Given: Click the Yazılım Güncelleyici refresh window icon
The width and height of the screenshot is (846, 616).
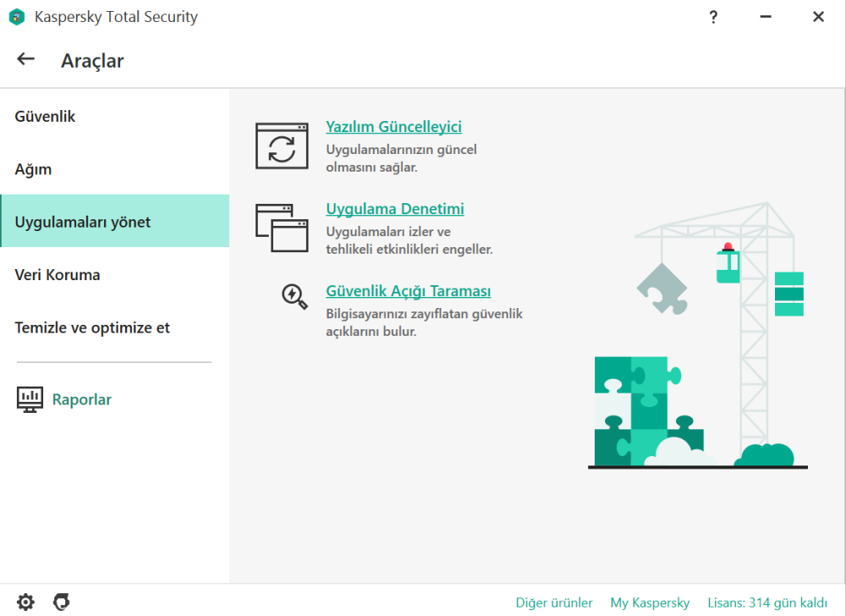Looking at the screenshot, I should (x=282, y=146).
